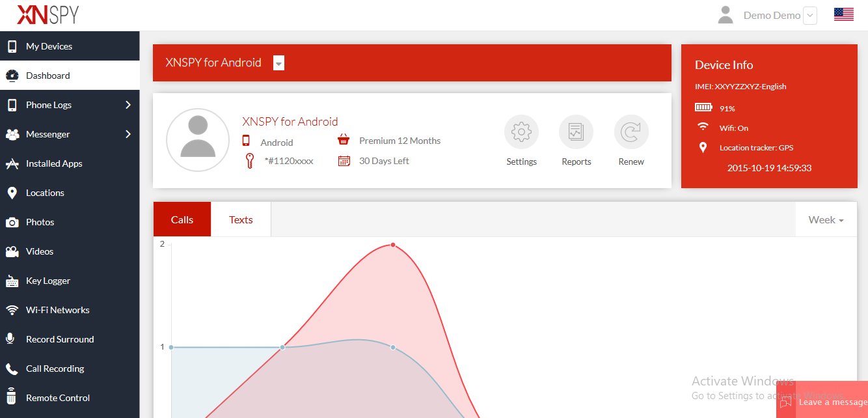Click the Device Info heading
The height and width of the screenshot is (418, 868).
(724, 65)
